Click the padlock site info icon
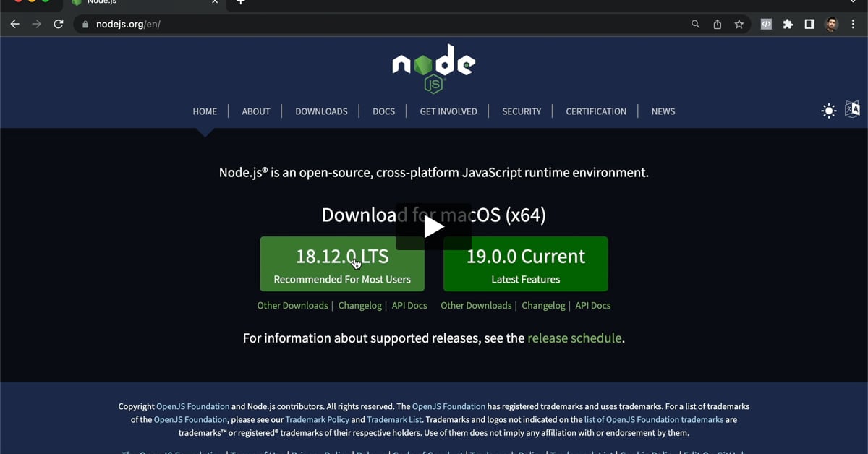 pyautogui.click(x=85, y=24)
